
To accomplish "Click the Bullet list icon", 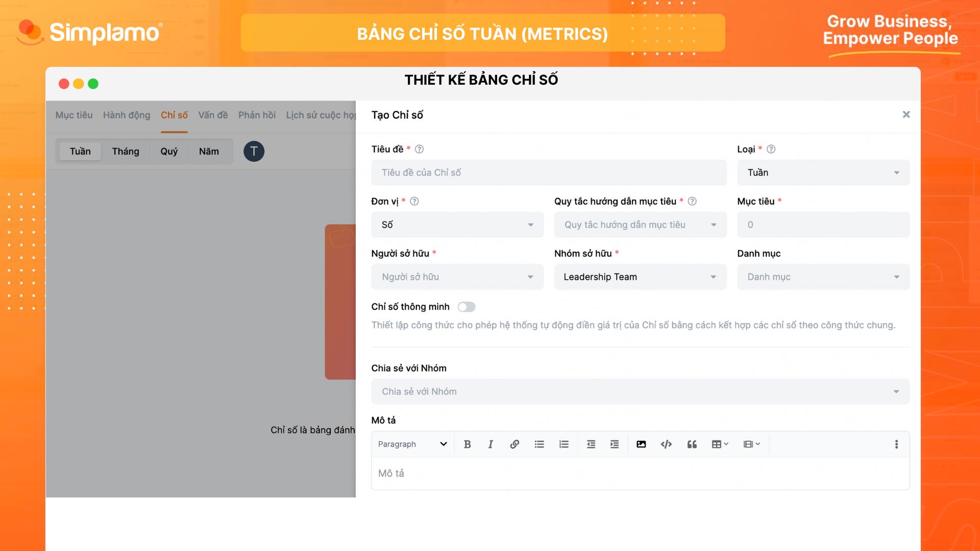I will coord(539,444).
